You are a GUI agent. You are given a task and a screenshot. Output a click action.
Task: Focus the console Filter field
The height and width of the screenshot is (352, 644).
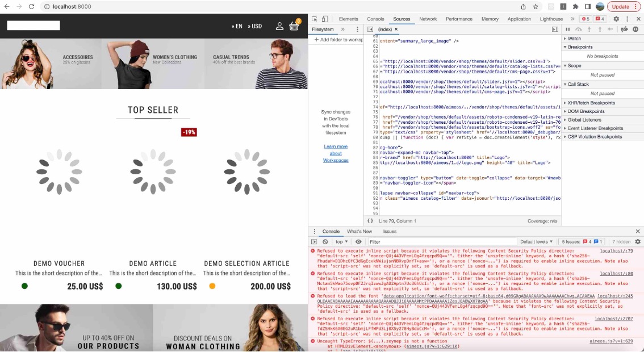(x=441, y=242)
